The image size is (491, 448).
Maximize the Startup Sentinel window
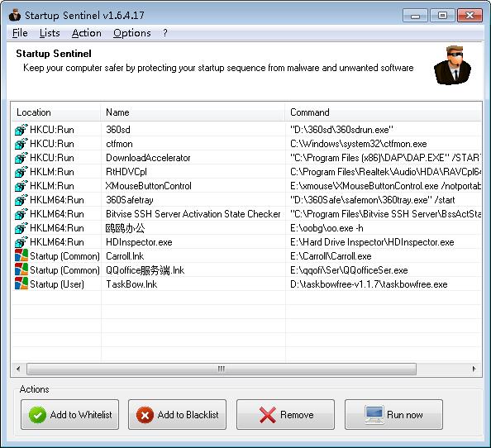tap(442, 16)
